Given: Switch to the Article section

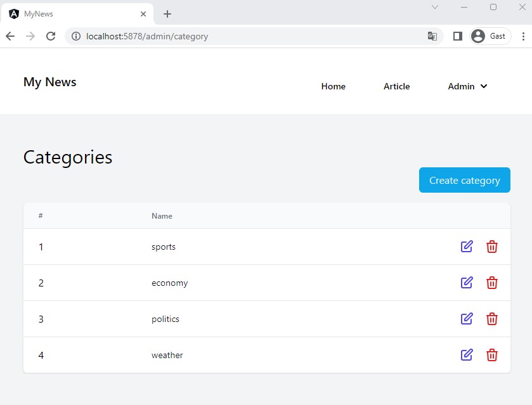Looking at the screenshot, I should pyautogui.click(x=396, y=86).
